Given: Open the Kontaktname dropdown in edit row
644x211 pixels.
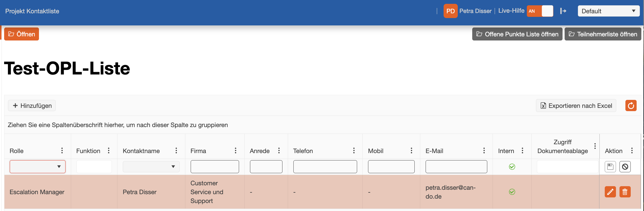Looking at the screenshot, I should pyautogui.click(x=151, y=167).
